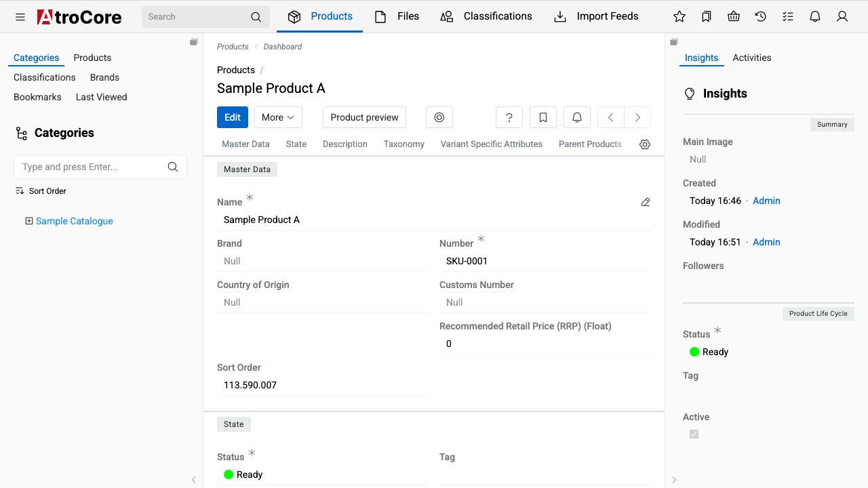
Task: Click the pencil edit icon beside Name
Action: 646,202
